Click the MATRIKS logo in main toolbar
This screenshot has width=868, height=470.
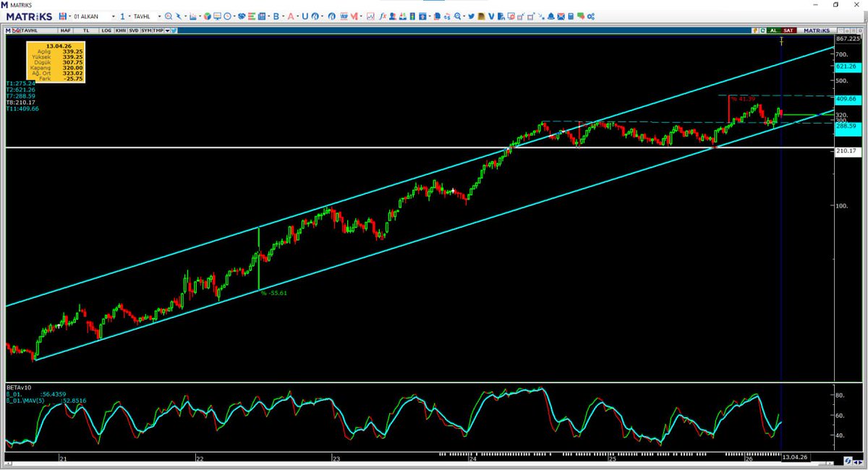(30, 17)
